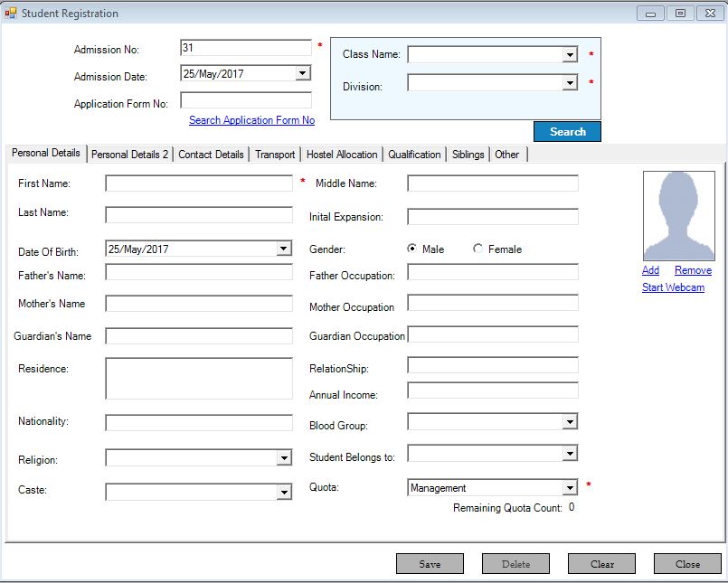Screen dimensions: 728x583
Task: Open the Hostel Allocation tab
Action: [x=342, y=155]
